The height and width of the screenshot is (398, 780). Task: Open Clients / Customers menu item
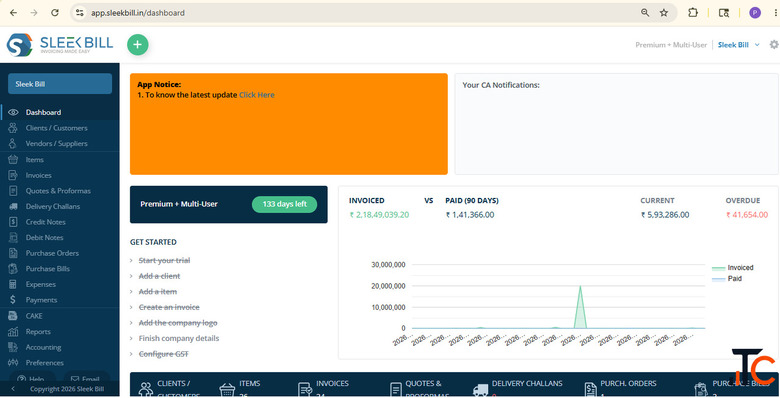pos(60,128)
